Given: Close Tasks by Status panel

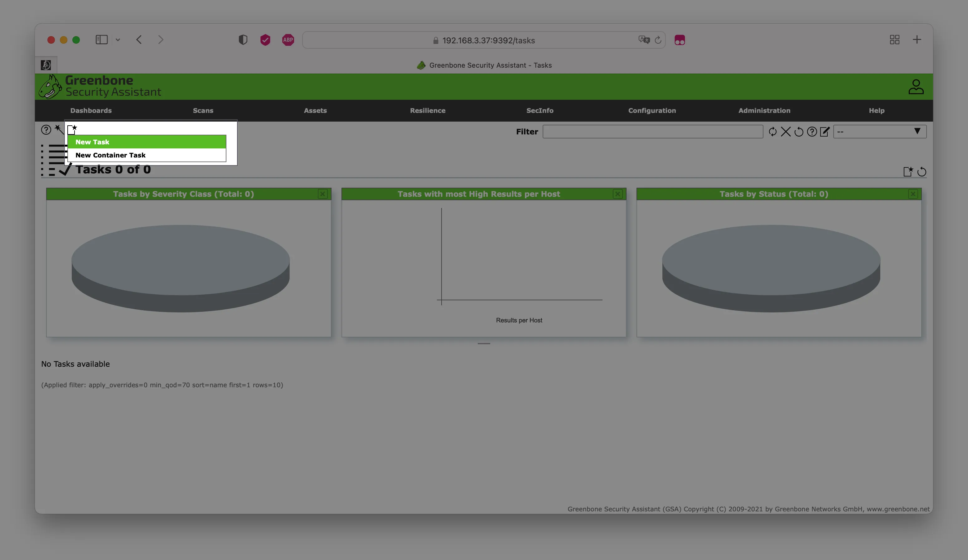Looking at the screenshot, I should point(913,194).
